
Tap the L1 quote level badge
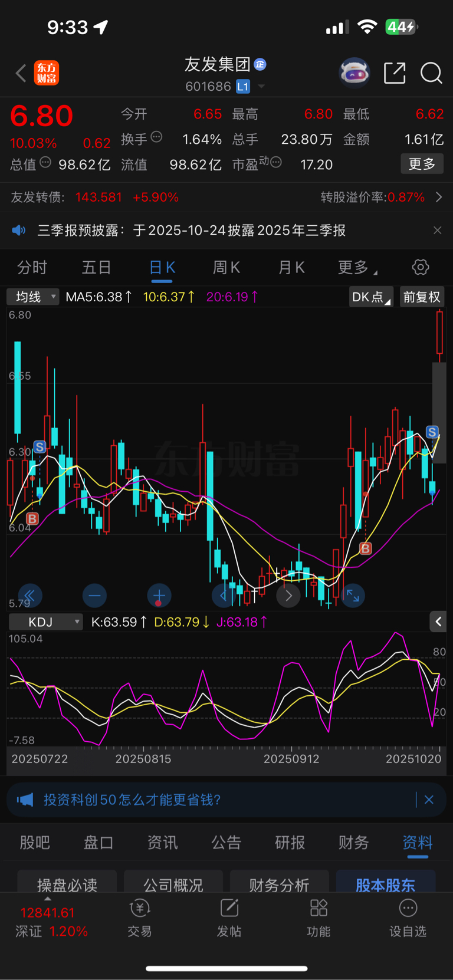[243, 87]
